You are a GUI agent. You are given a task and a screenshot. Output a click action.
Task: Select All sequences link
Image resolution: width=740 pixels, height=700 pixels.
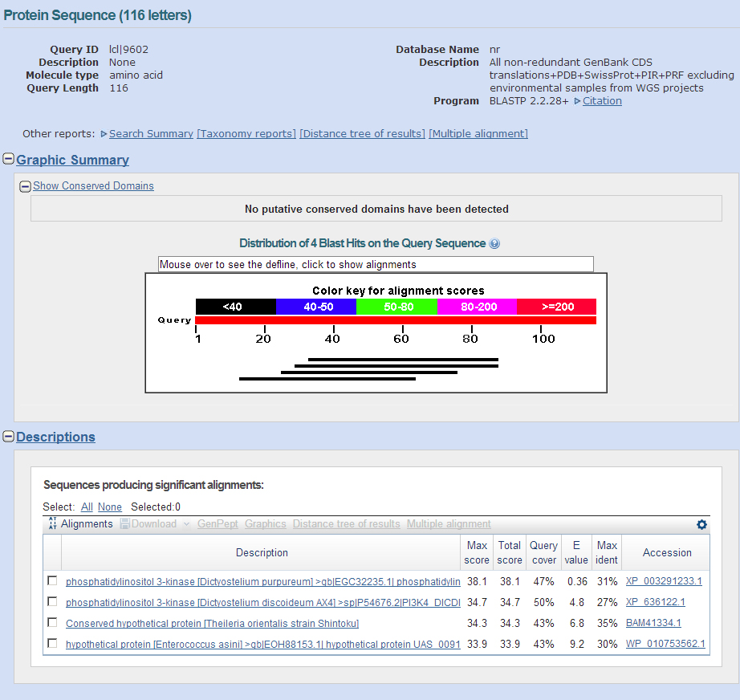click(87, 507)
